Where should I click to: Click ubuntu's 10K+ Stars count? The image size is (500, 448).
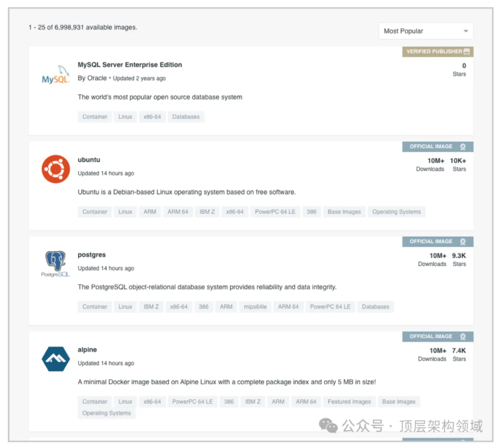(x=458, y=161)
